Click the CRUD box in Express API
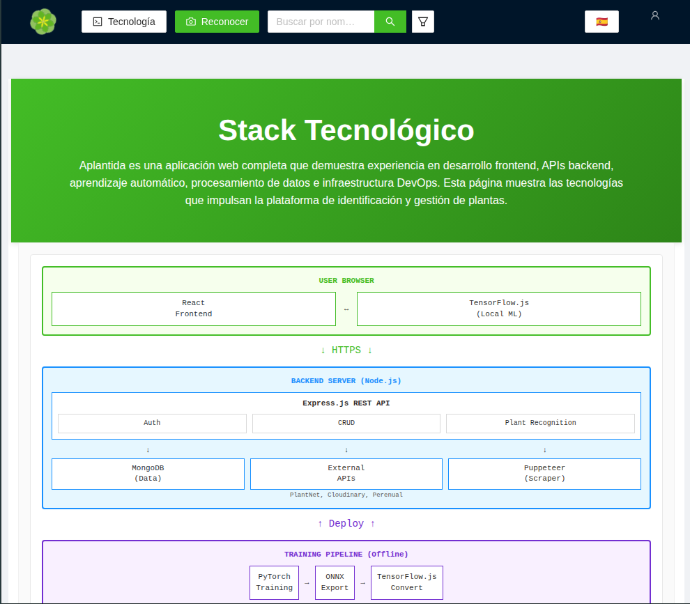The width and height of the screenshot is (690, 604). 346,423
